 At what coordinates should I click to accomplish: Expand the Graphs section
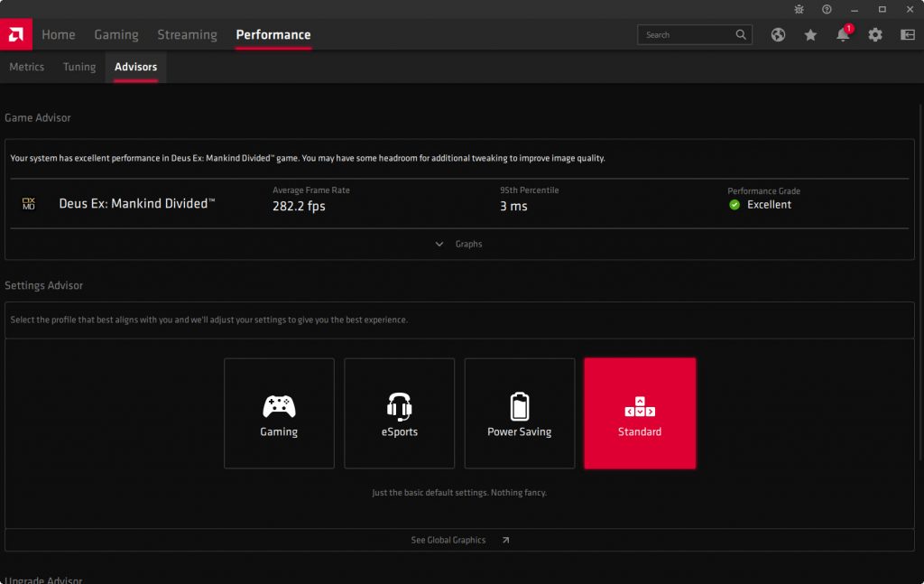[x=459, y=245]
